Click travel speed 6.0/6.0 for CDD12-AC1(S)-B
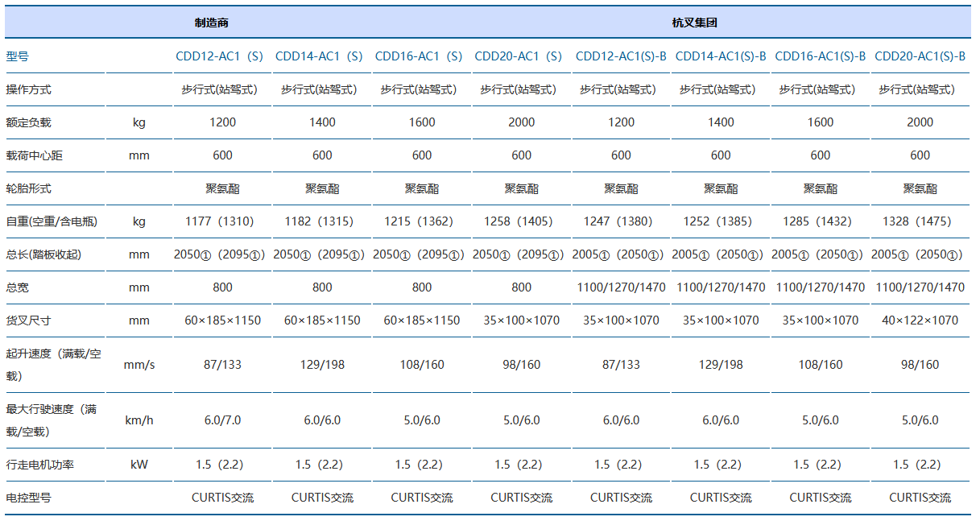 tap(621, 420)
